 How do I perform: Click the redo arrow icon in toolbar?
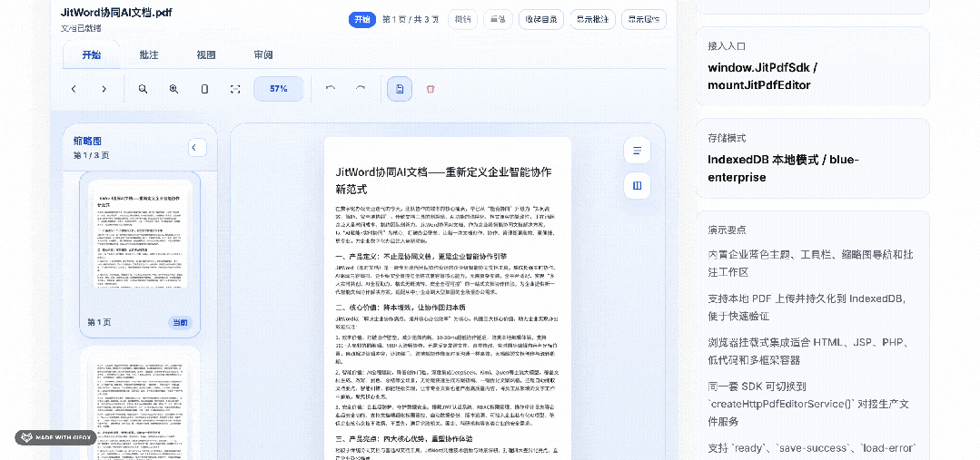pyautogui.click(x=361, y=89)
